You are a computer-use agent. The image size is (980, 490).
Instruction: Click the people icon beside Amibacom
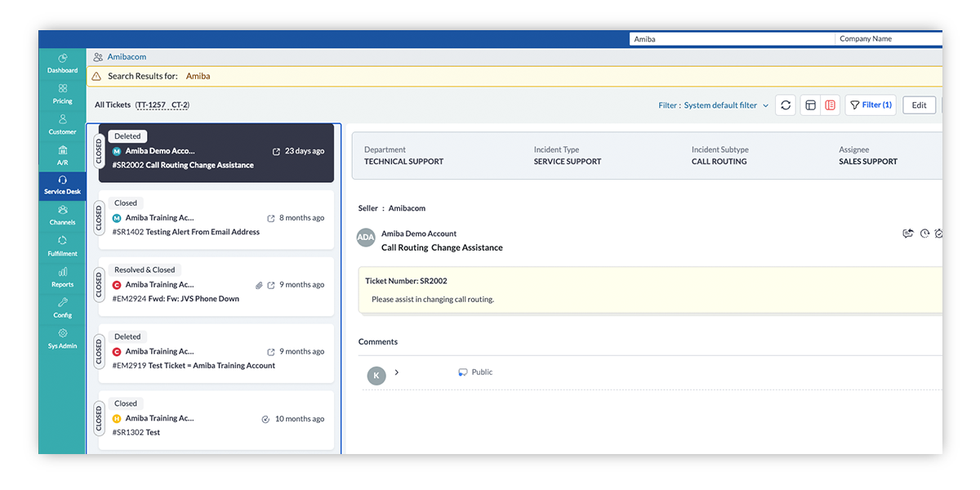pos(98,57)
